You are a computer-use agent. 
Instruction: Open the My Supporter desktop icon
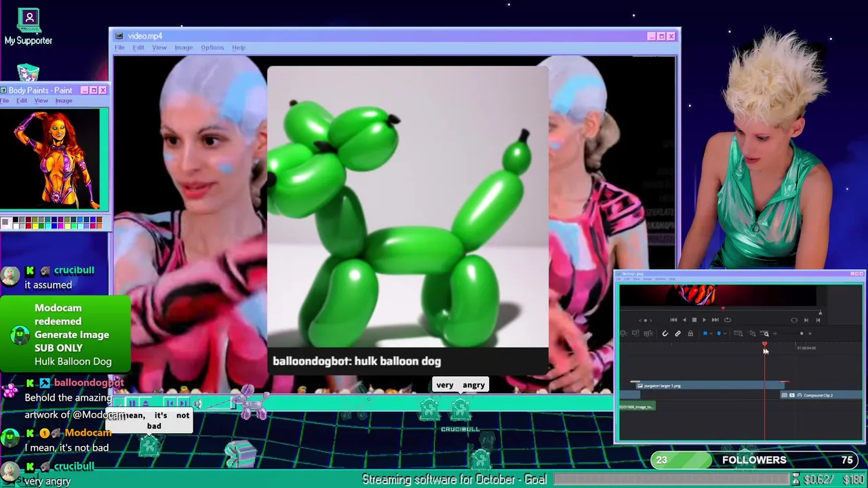point(28,27)
